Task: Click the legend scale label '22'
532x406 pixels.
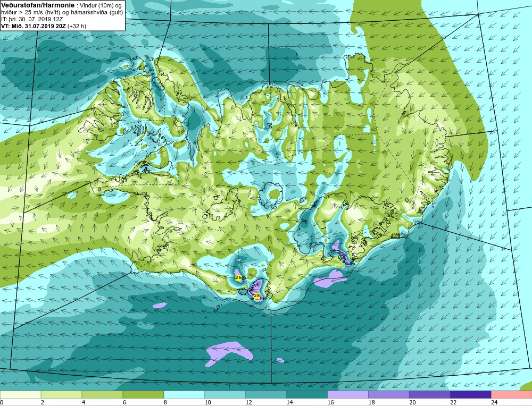Action: tap(453, 403)
